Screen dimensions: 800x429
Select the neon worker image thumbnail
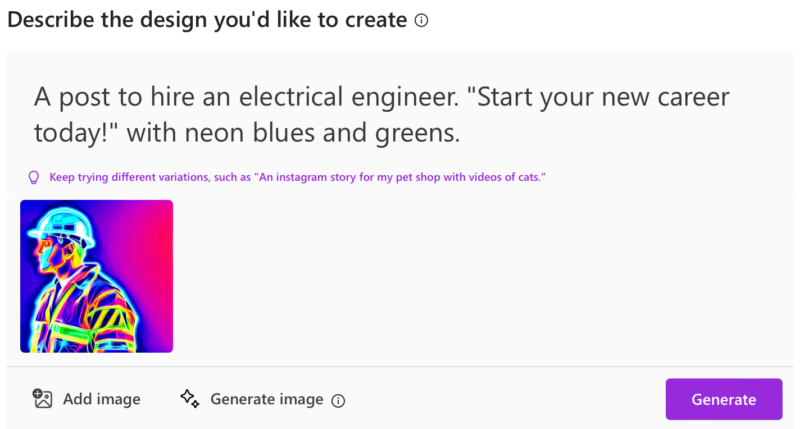tap(96, 276)
